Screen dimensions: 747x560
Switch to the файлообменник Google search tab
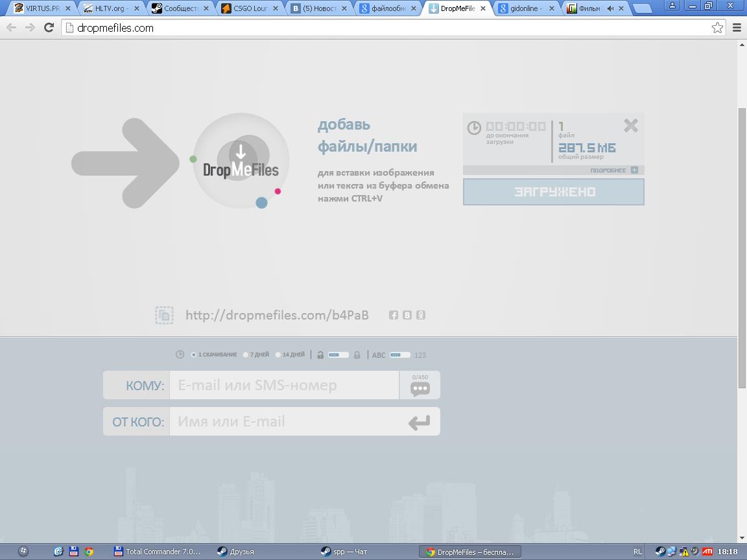click(x=388, y=8)
